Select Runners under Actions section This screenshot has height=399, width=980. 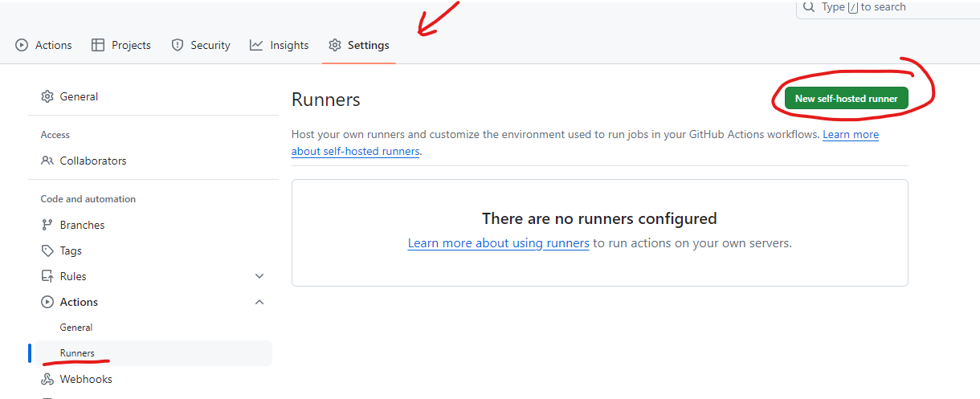[x=153, y=353]
